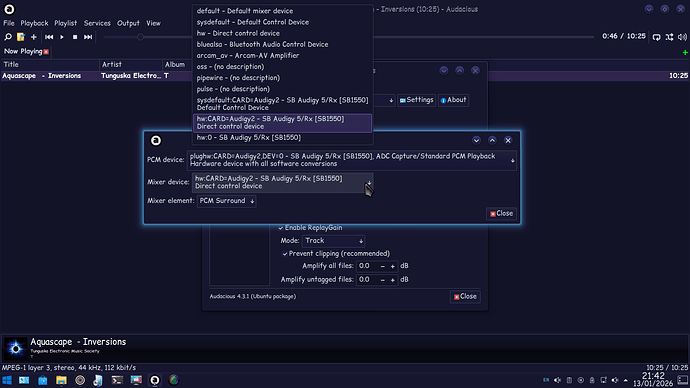This screenshot has height=388, width=690.
Task: Open the Services menu
Action: pos(97,23)
